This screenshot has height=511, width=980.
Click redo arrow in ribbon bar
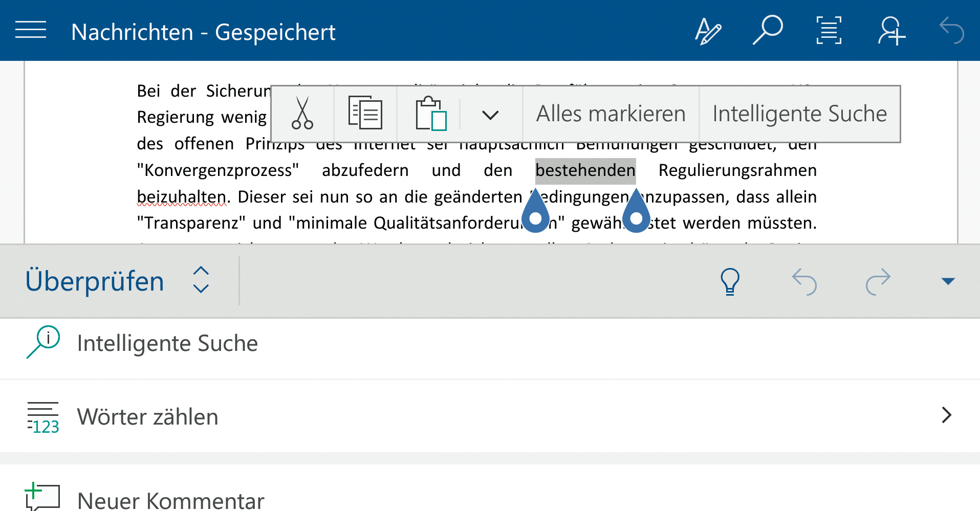tap(878, 281)
